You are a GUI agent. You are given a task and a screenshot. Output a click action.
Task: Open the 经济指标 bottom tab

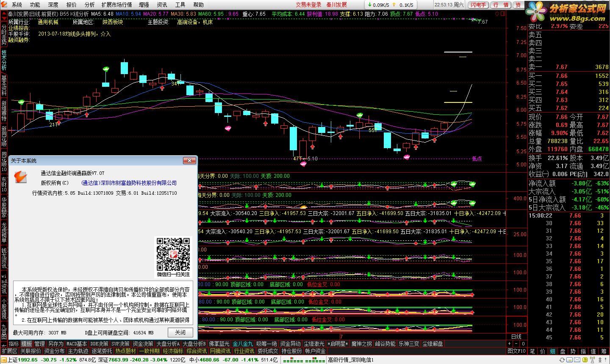coord(173,351)
